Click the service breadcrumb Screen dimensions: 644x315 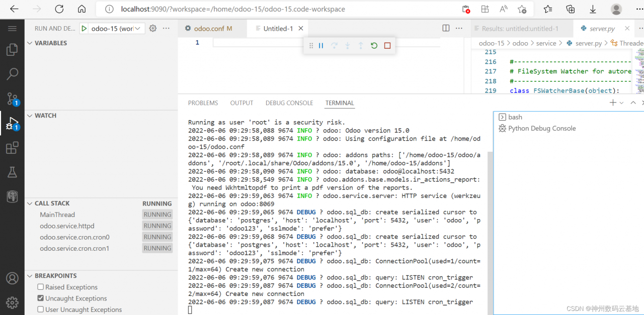[546, 43]
